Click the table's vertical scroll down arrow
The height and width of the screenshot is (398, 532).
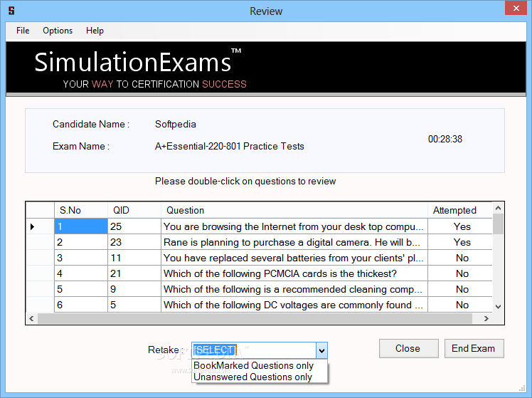498,307
